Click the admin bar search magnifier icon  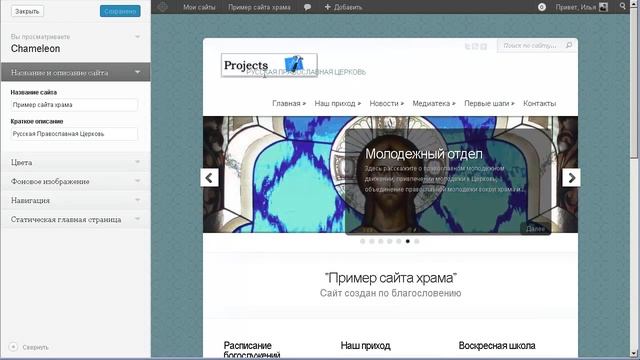(622, 6)
